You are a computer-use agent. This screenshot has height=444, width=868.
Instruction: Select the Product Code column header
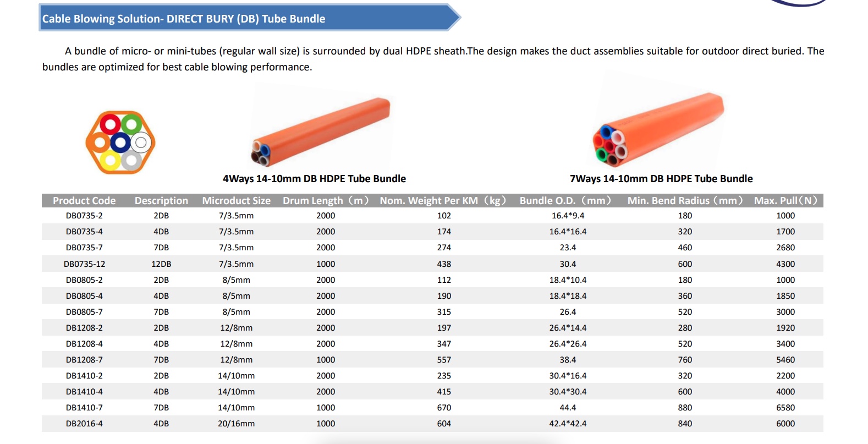[84, 201]
